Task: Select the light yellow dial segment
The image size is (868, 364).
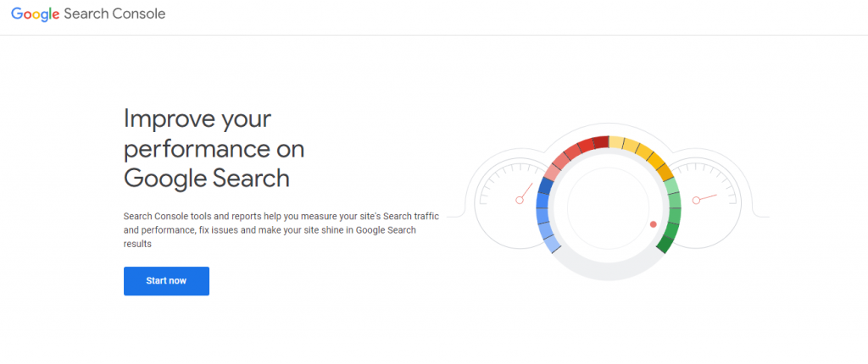Action: pyautogui.click(x=616, y=142)
